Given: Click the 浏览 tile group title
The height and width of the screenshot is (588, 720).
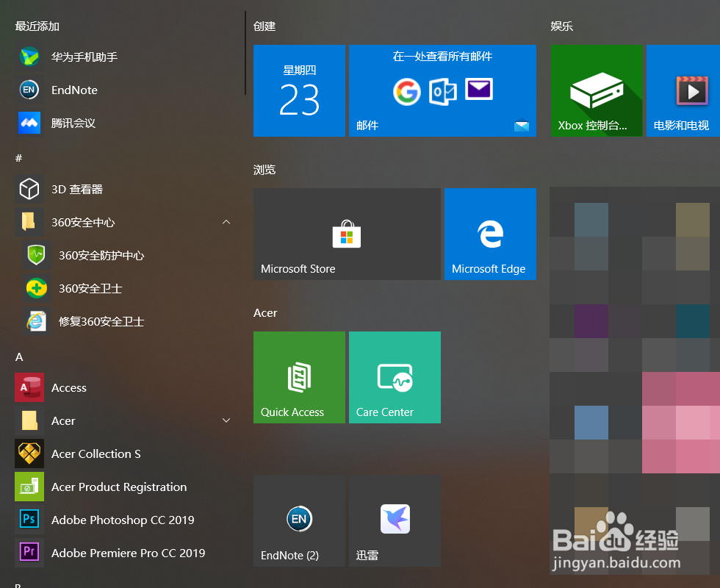Looking at the screenshot, I should [x=264, y=170].
